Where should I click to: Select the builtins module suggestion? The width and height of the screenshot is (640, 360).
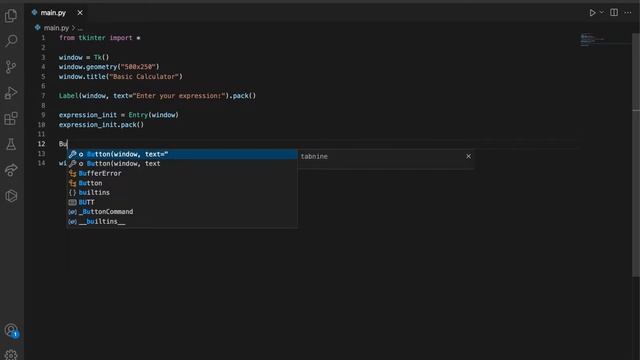click(182, 193)
